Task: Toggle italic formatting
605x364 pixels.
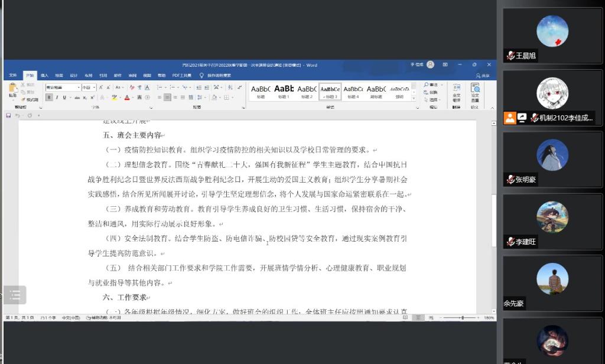Action: [x=57, y=97]
